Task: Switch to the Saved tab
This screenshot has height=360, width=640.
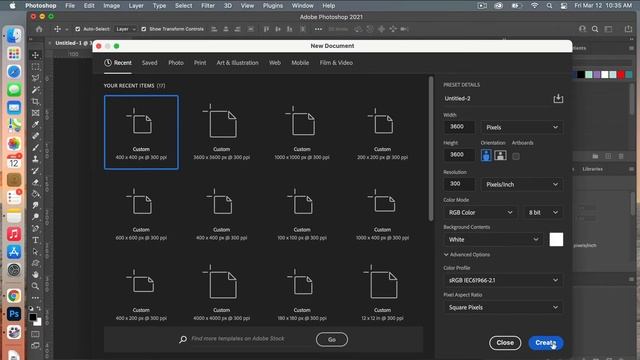Action: (x=149, y=63)
